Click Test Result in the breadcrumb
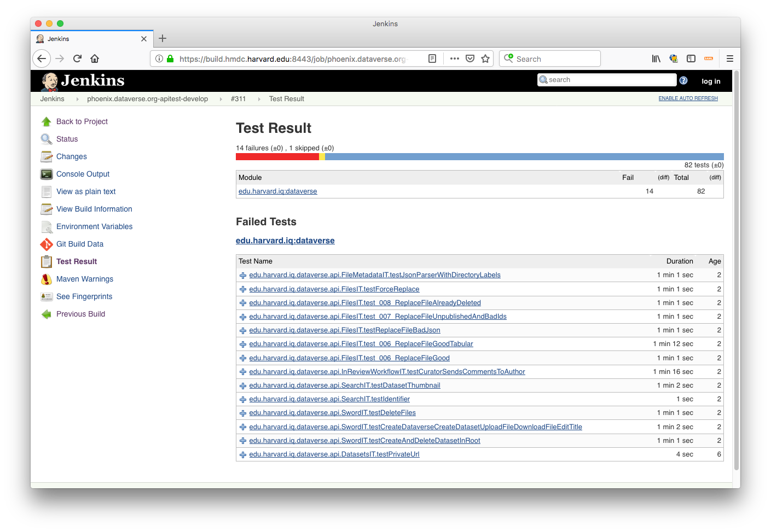Viewport: 771px width, 532px height. point(287,99)
